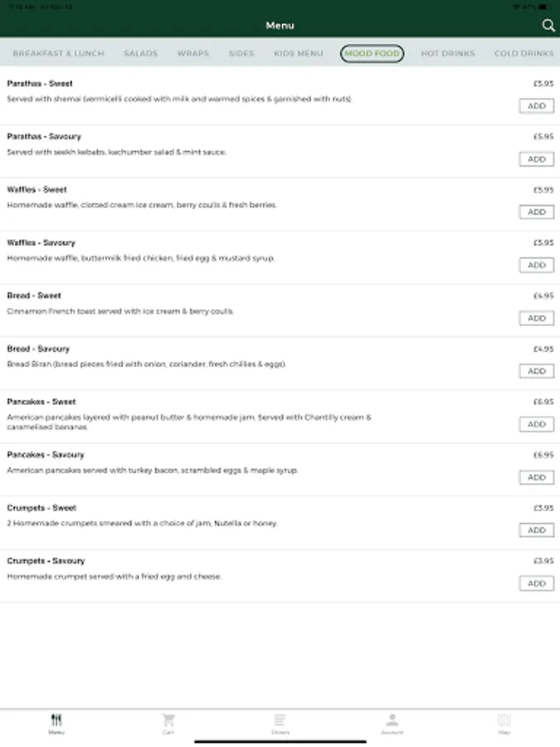Add Parathas - Sweet to cart
This screenshot has height=747, width=560.
(x=537, y=106)
